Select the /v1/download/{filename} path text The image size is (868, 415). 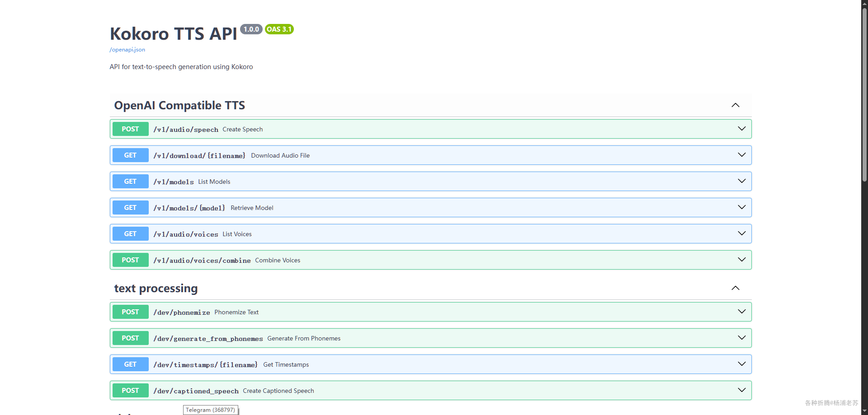coord(199,156)
